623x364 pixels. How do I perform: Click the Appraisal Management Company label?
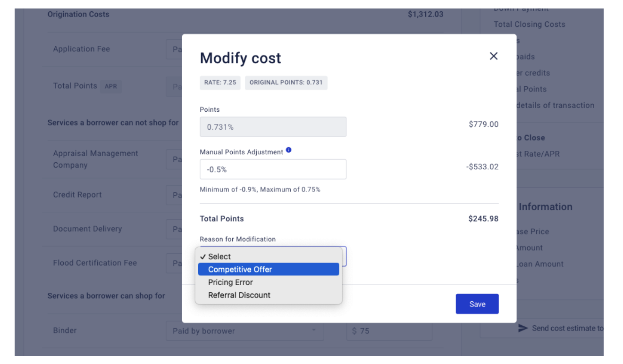point(96,159)
